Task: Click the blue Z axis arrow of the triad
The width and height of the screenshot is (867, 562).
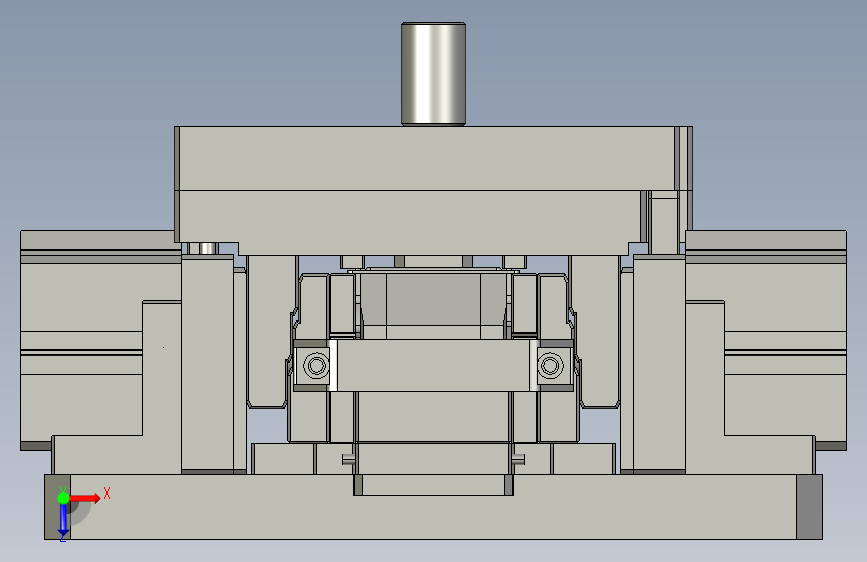Action: pos(63,520)
